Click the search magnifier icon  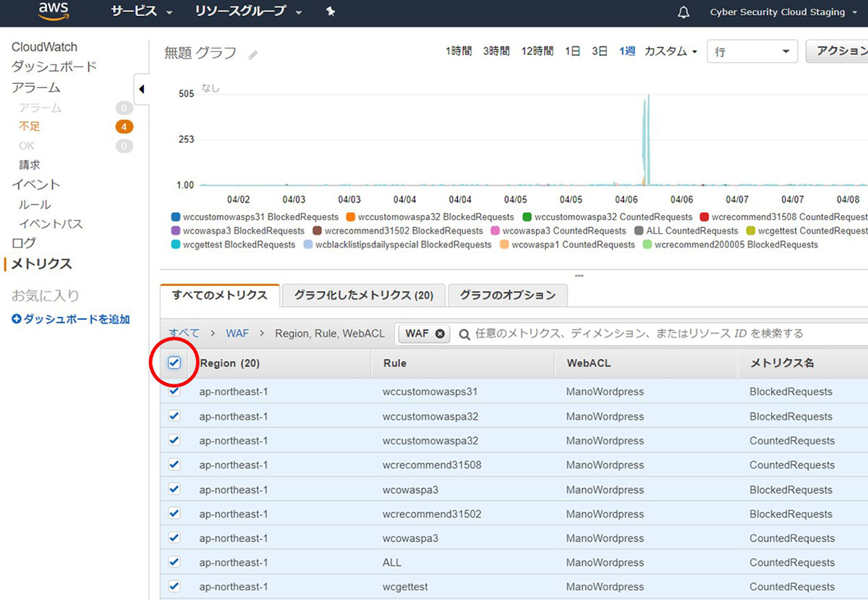click(464, 334)
